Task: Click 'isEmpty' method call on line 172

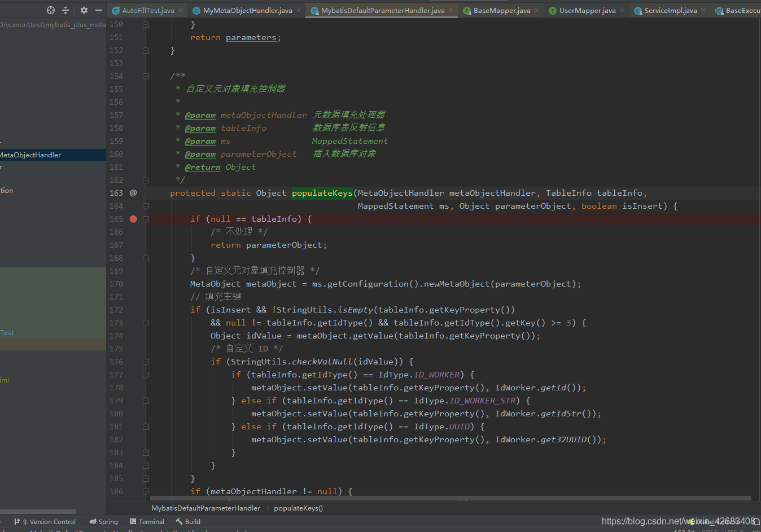Action: pos(356,310)
